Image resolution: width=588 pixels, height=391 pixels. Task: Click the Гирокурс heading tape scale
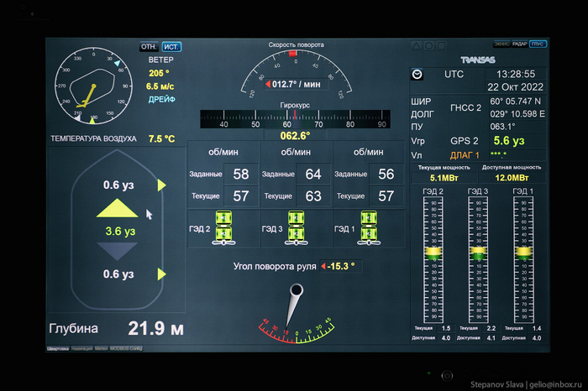[293, 120]
